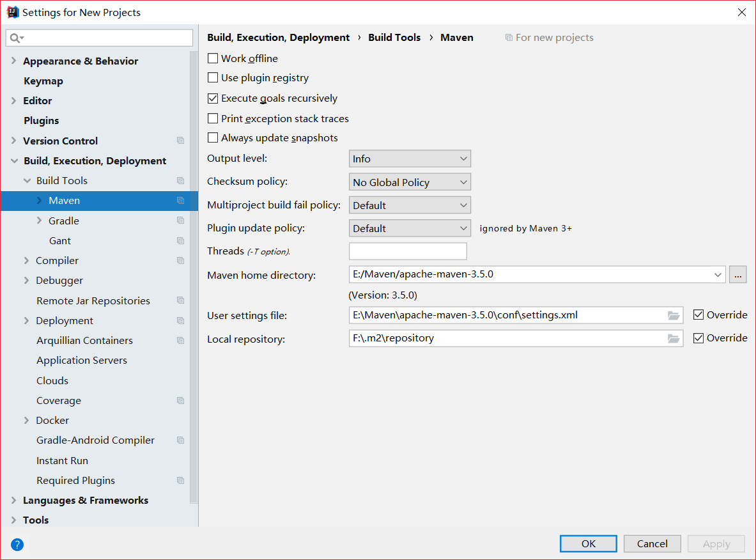Open the Checksum policy dropdown
This screenshot has height=560, width=756.
coord(410,182)
